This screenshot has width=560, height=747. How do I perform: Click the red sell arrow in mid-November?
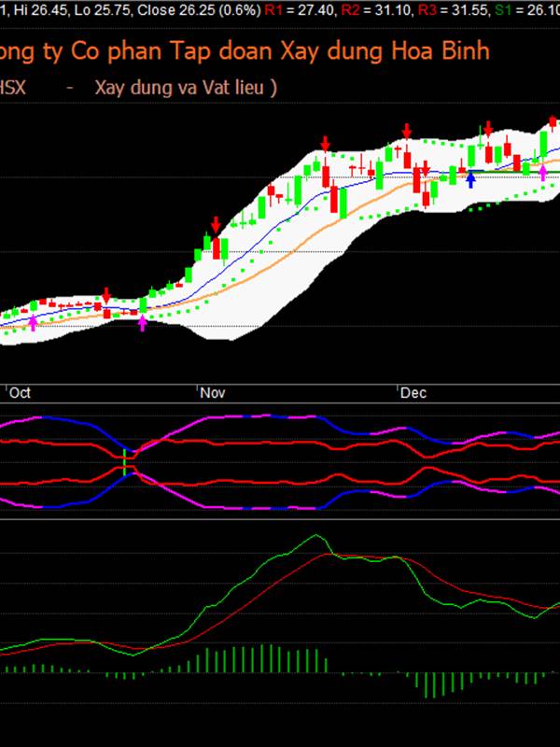click(325, 144)
